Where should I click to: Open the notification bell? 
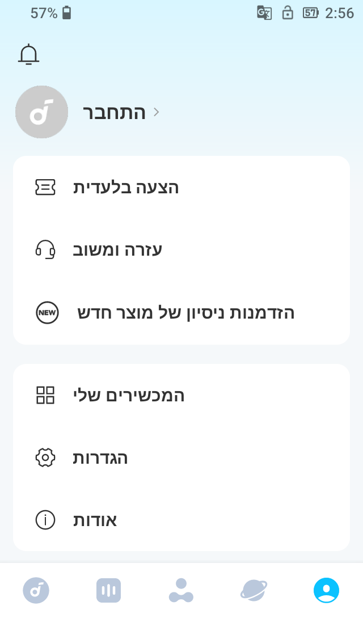coord(28,54)
